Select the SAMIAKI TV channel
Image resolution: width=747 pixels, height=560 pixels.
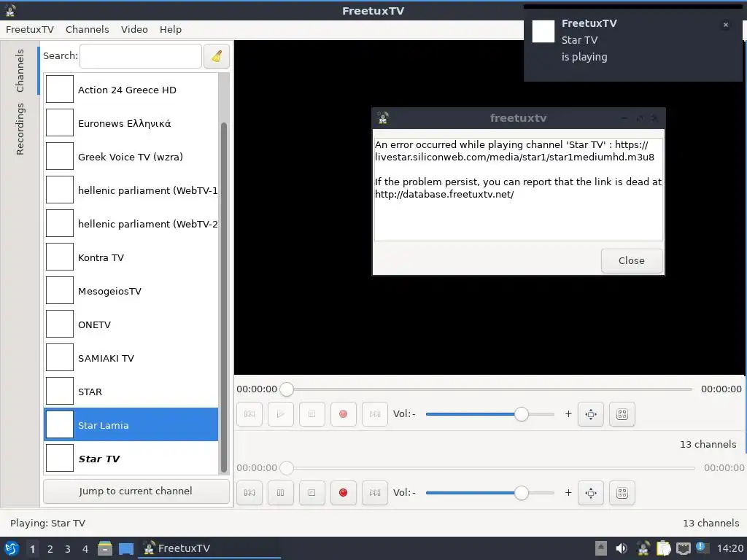pyautogui.click(x=131, y=358)
